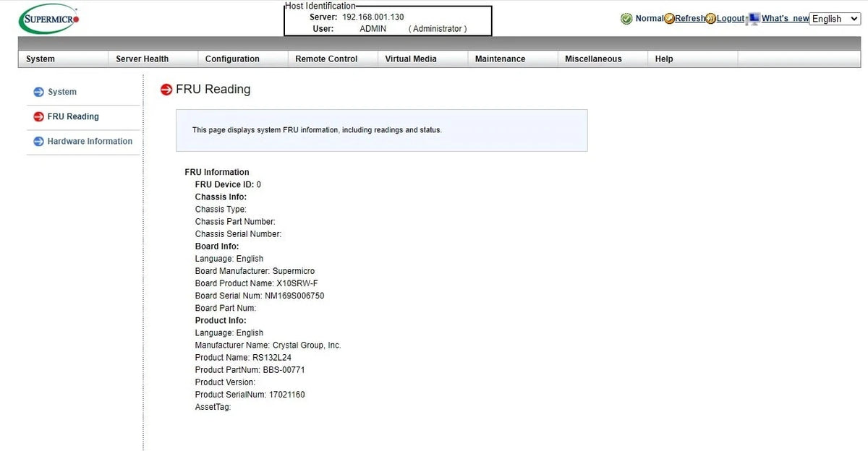
Task: Open the Configuration menu
Action: click(x=232, y=59)
